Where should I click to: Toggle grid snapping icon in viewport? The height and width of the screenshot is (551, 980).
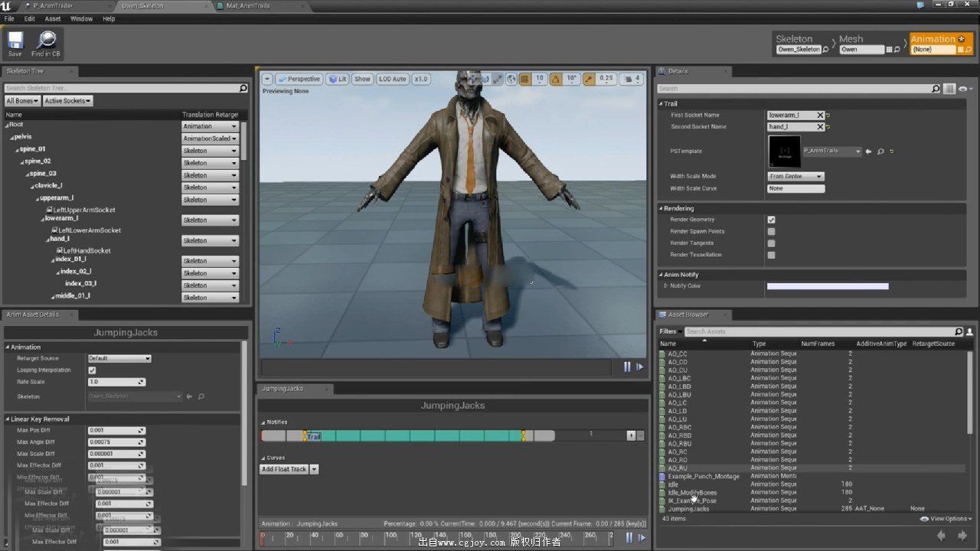[x=524, y=79]
